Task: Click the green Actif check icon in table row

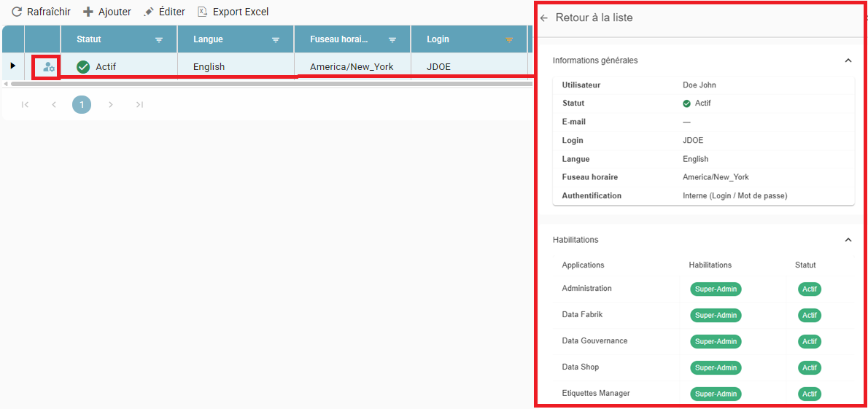Action: tap(83, 67)
